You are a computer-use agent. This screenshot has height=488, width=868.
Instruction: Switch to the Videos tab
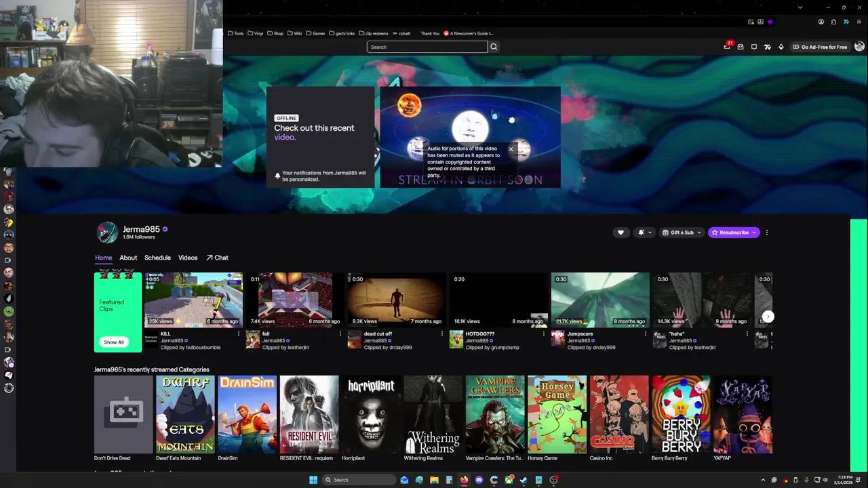(x=188, y=258)
